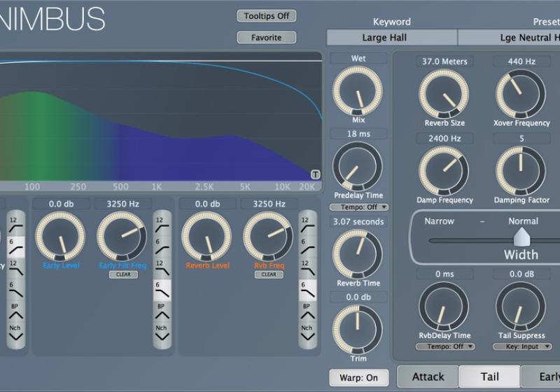Click CLEAR under Early Filt Freq

pyautogui.click(x=122, y=275)
